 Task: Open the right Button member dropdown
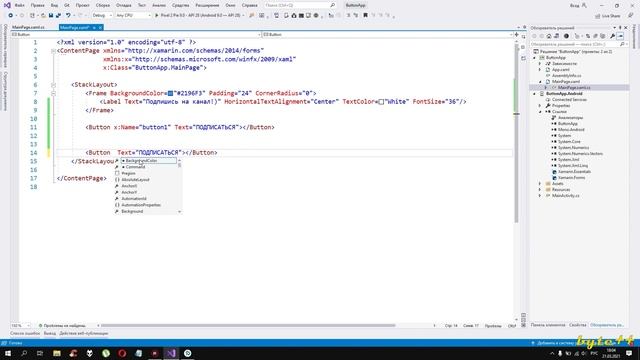tap(388, 35)
